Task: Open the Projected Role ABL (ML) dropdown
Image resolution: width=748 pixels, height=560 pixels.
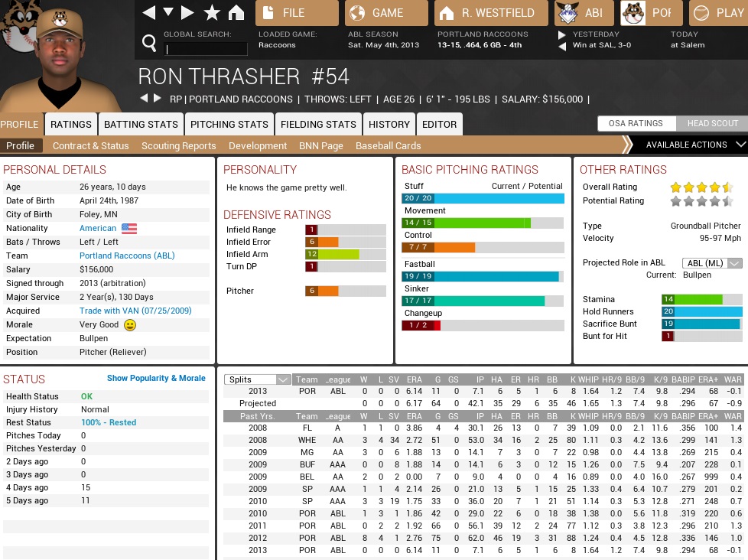Action: 712,263
